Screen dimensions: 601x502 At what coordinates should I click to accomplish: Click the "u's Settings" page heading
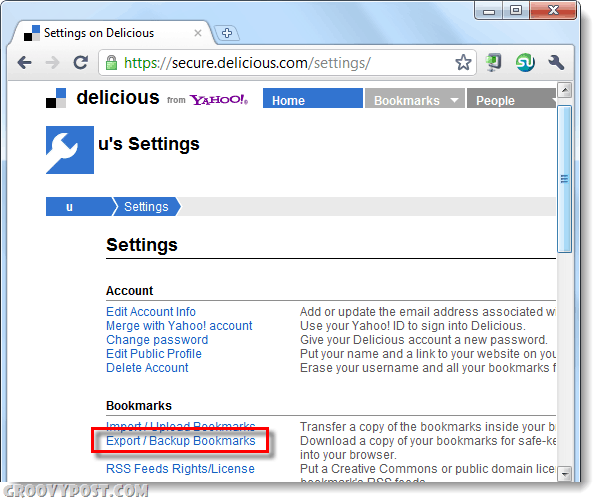(x=149, y=144)
